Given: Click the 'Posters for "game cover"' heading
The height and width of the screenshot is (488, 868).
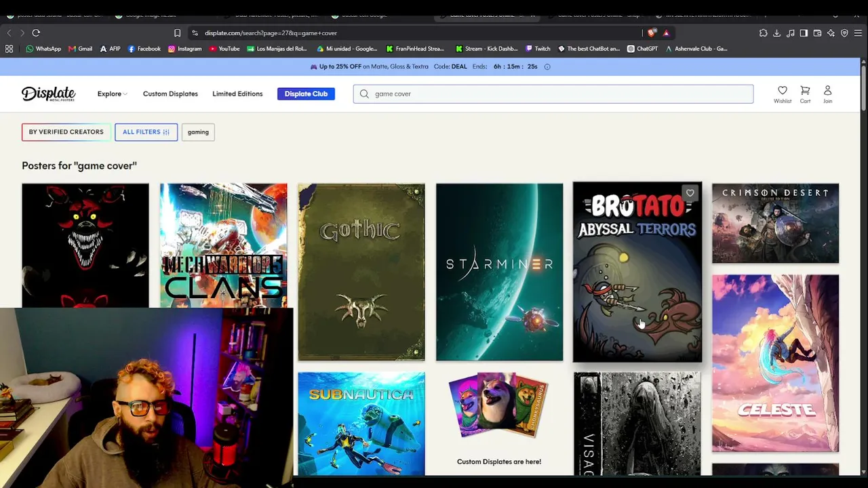Looking at the screenshot, I should (79, 165).
